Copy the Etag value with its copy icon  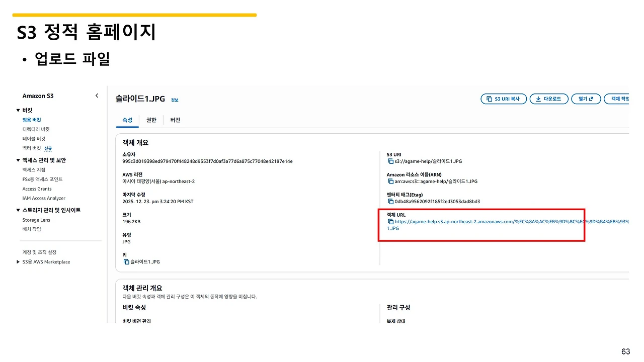click(390, 202)
